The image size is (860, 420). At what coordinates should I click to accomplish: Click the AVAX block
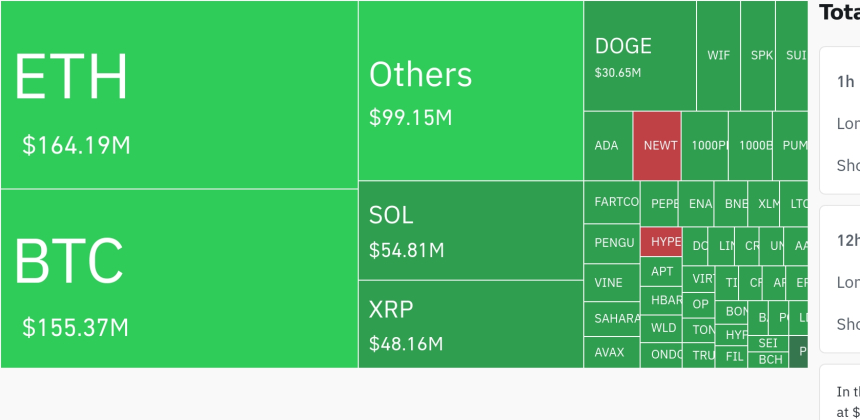tap(611, 352)
